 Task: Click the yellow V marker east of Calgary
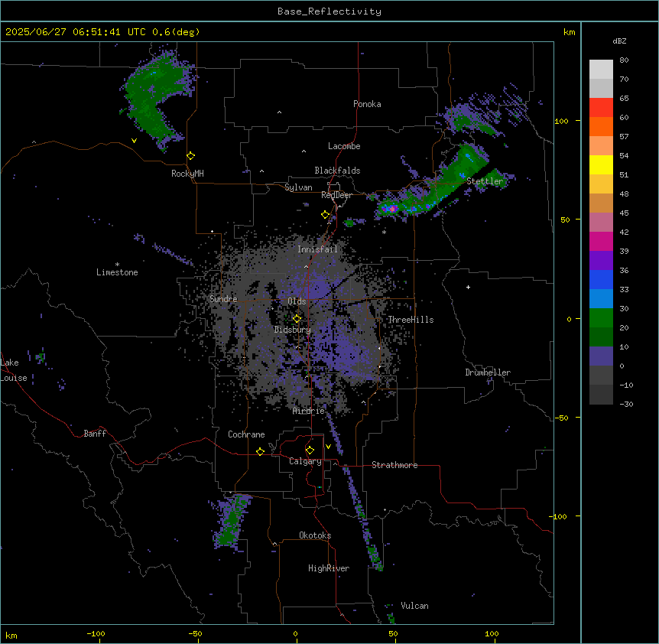(x=328, y=447)
